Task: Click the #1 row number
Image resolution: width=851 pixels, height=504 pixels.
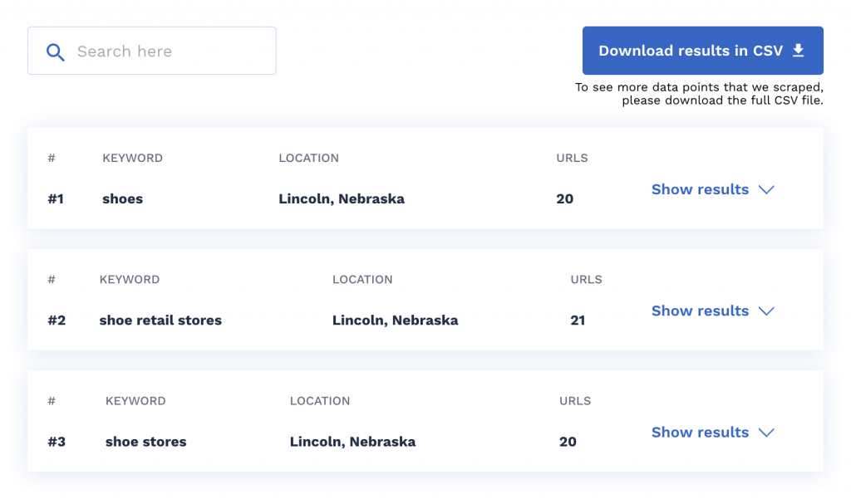Action: pyautogui.click(x=56, y=199)
